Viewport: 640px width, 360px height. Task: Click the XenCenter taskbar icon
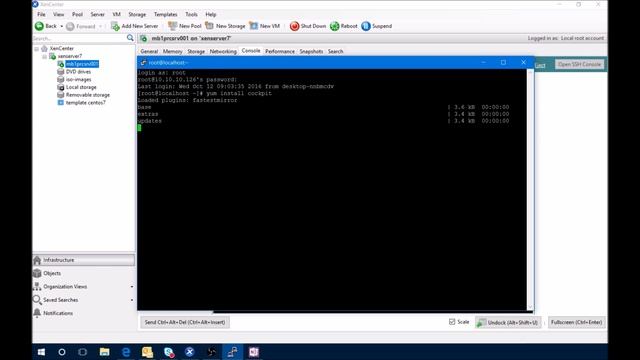(x=189, y=352)
